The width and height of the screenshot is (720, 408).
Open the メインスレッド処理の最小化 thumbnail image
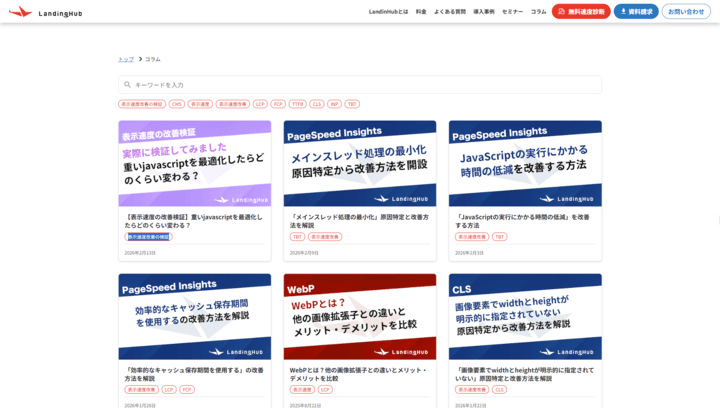tap(360, 163)
